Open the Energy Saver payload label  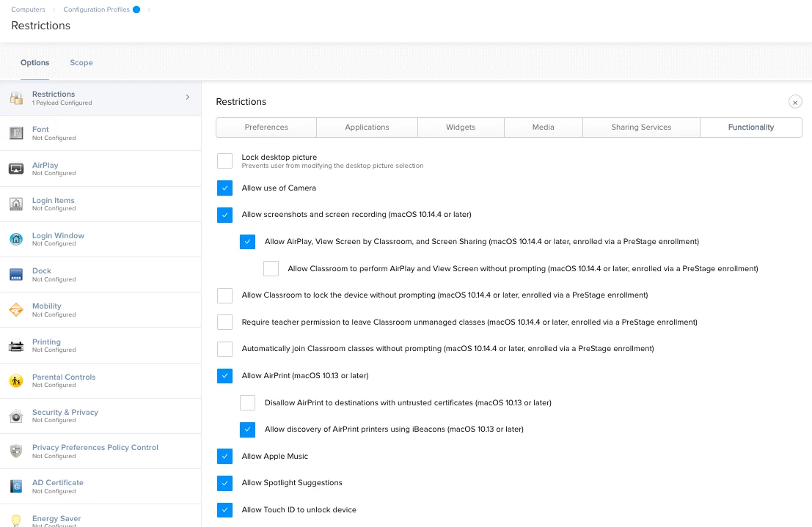pyautogui.click(x=56, y=518)
